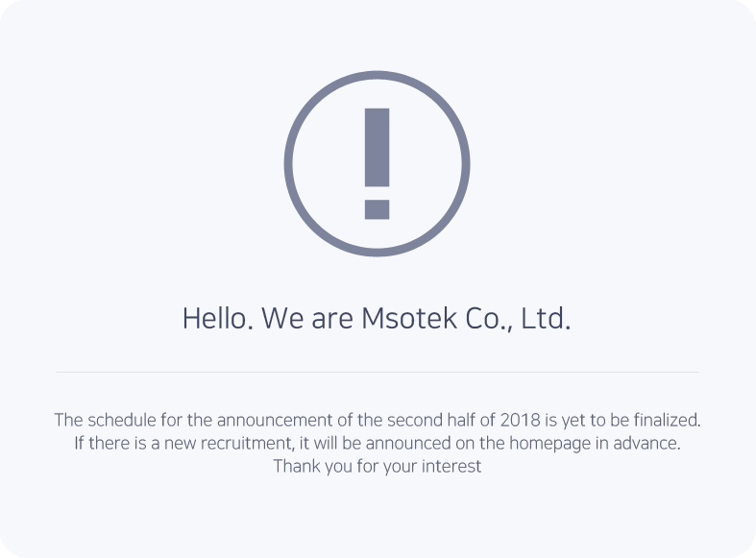Click the sentence starting 'If there is a new recruitment'
The height and width of the screenshot is (558, 756).
[377, 444]
